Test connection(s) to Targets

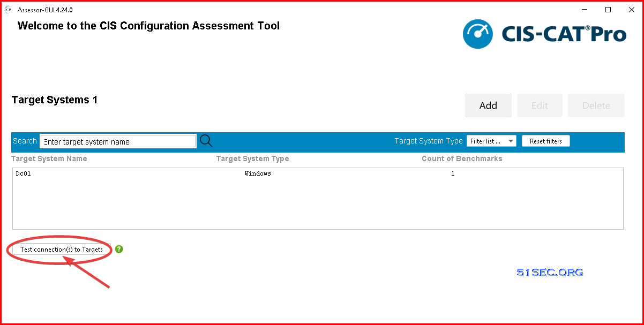62,250
